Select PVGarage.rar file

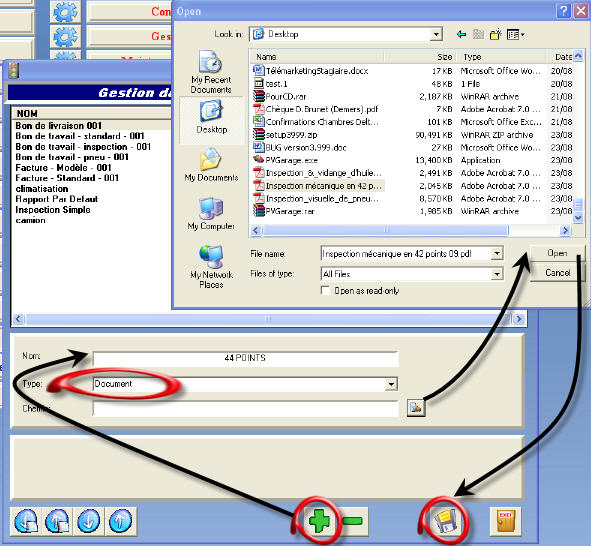pyautogui.click(x=284, y=211)
